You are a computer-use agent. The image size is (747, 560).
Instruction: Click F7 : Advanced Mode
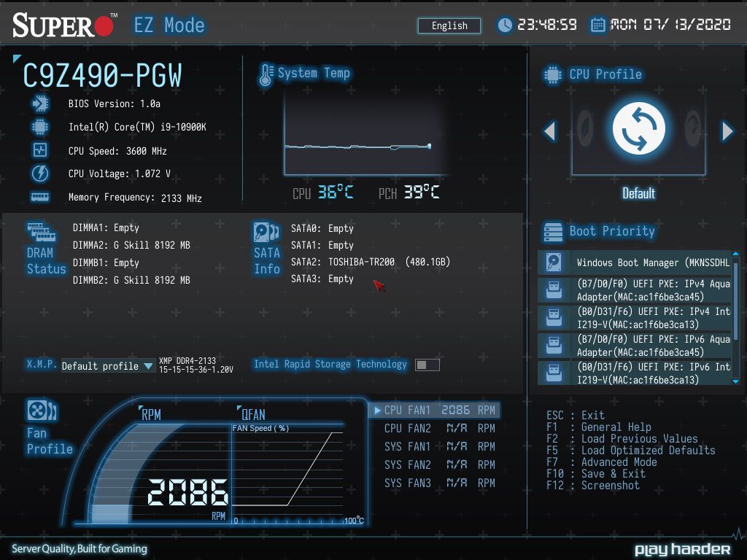point(601,462)
